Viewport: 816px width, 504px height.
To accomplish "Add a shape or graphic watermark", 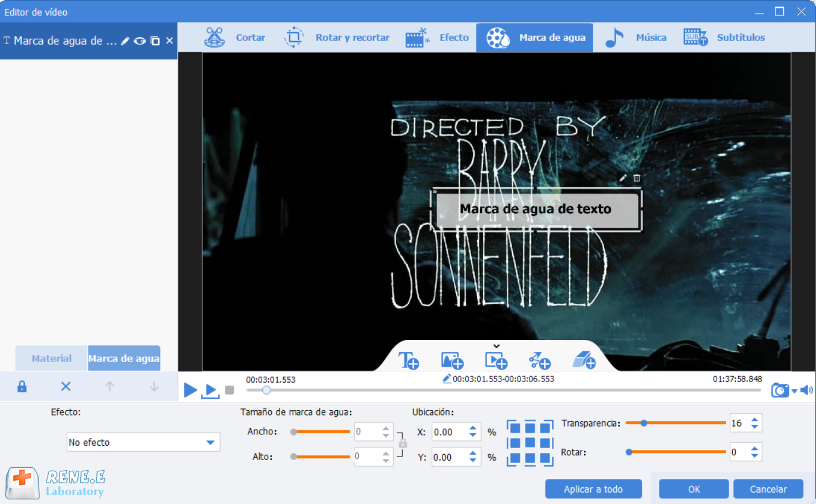I will 539,360.
